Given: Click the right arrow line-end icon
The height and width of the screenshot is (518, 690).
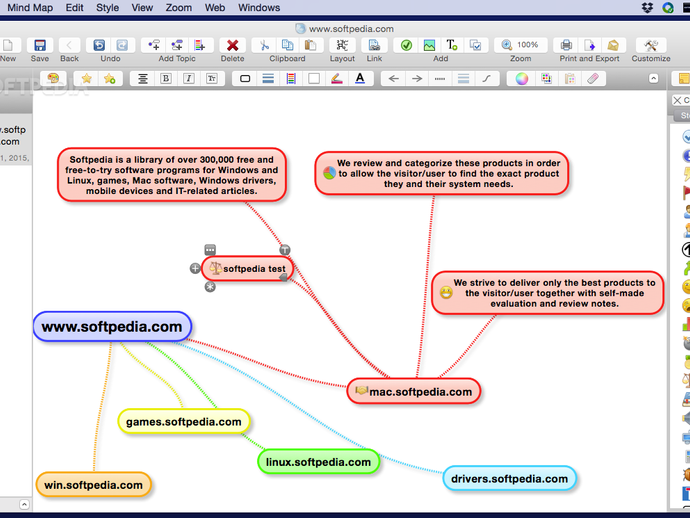Looking at the screenshot, I should [x=417, y=78].
